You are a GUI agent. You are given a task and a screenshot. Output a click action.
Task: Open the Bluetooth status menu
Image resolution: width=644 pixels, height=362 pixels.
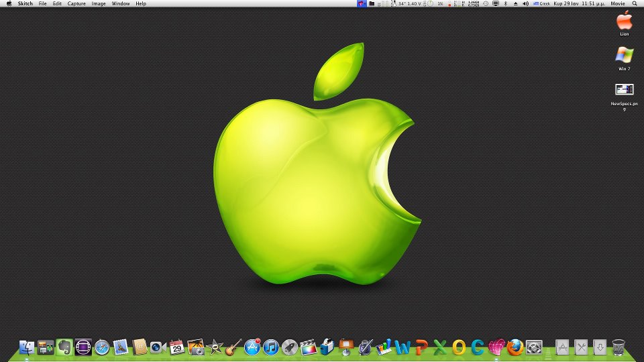click(506, 3)
